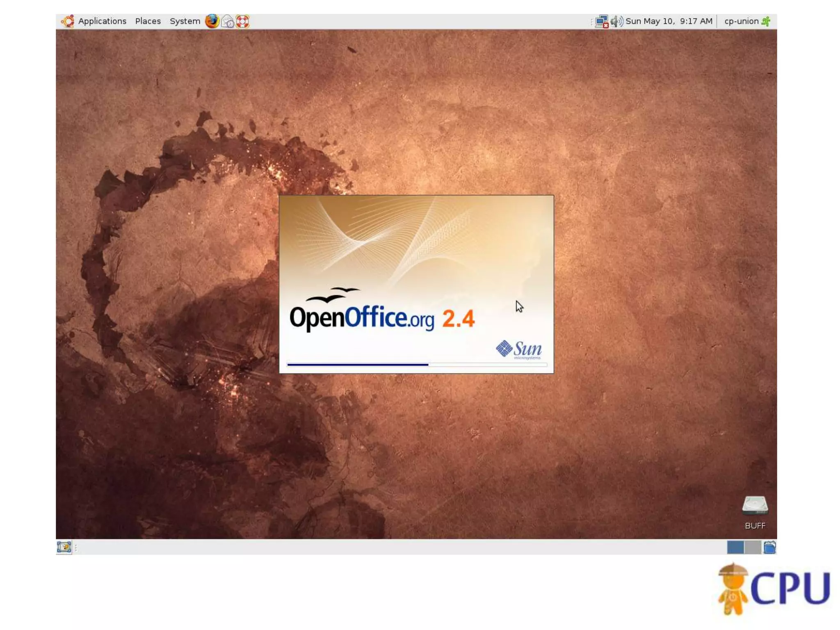Select the BUFF drive icon
The width and height of the screenshot is (840, 630).
[755, 513]
